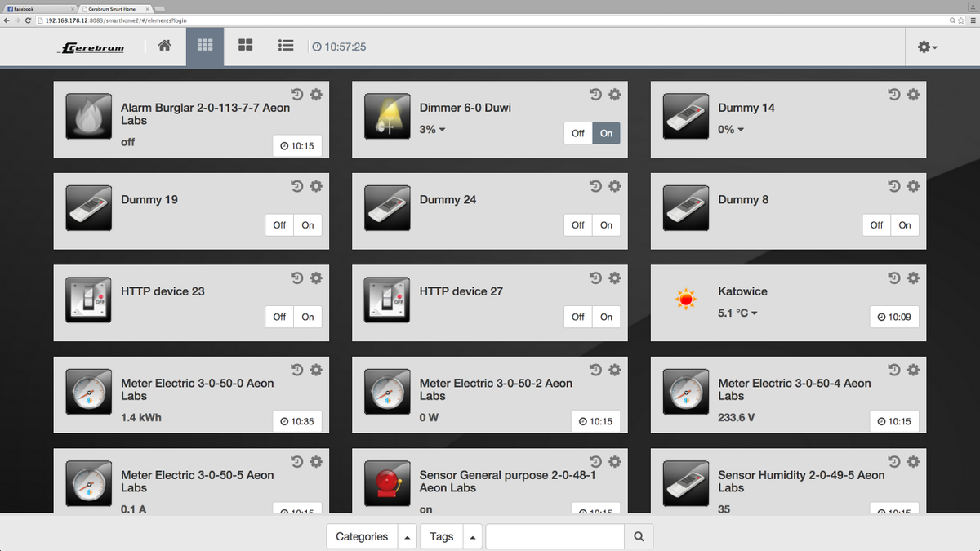The height and width of the screenshot is (551, 980).
Task: Expand Dummy 14 0% level dropdown
Action: (x=731, y=130)
